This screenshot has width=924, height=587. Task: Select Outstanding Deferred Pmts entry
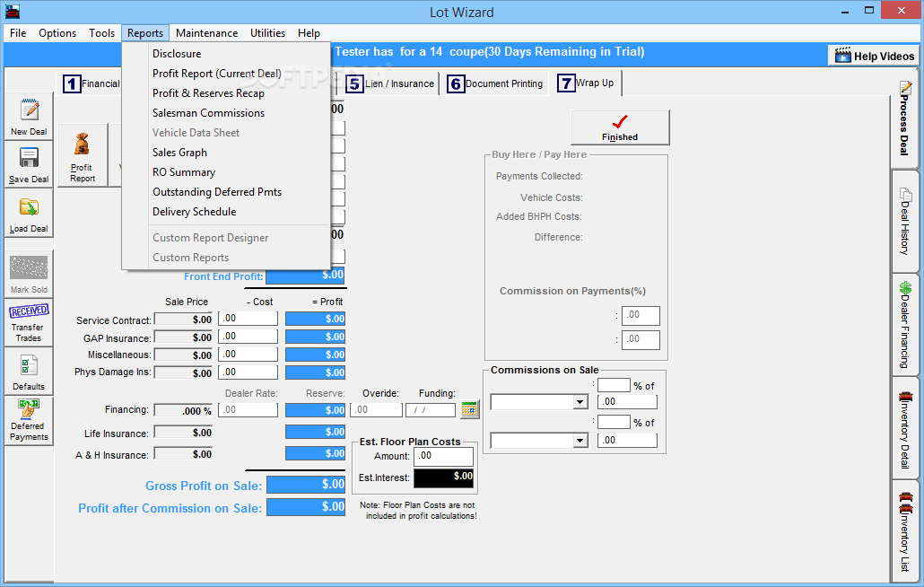click(226, 192)
